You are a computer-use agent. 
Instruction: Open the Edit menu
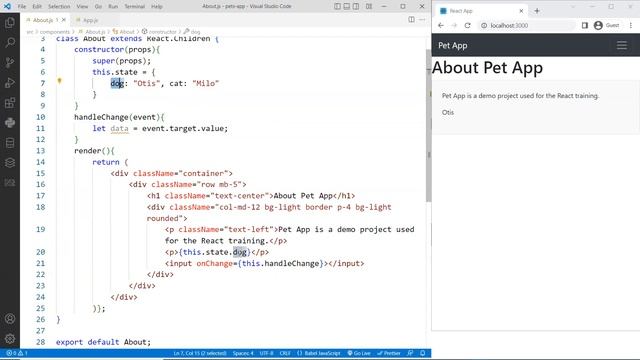click(x=37, y=7)
